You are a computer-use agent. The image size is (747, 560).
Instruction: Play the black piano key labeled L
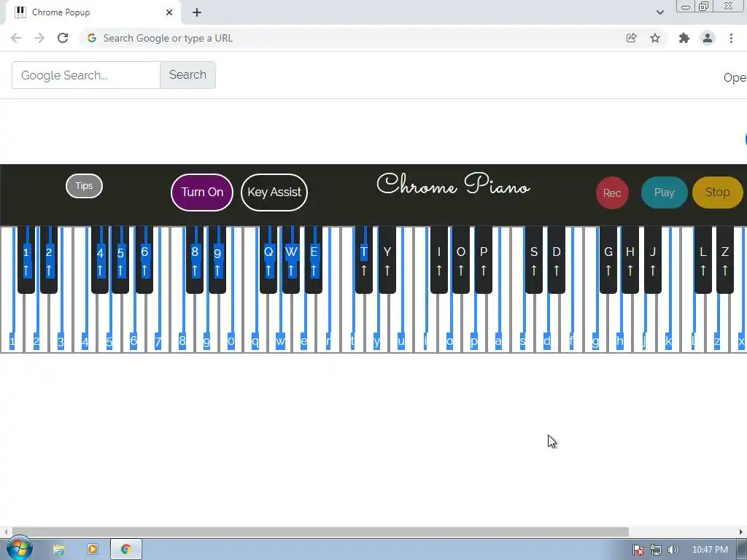pos(703,260)
